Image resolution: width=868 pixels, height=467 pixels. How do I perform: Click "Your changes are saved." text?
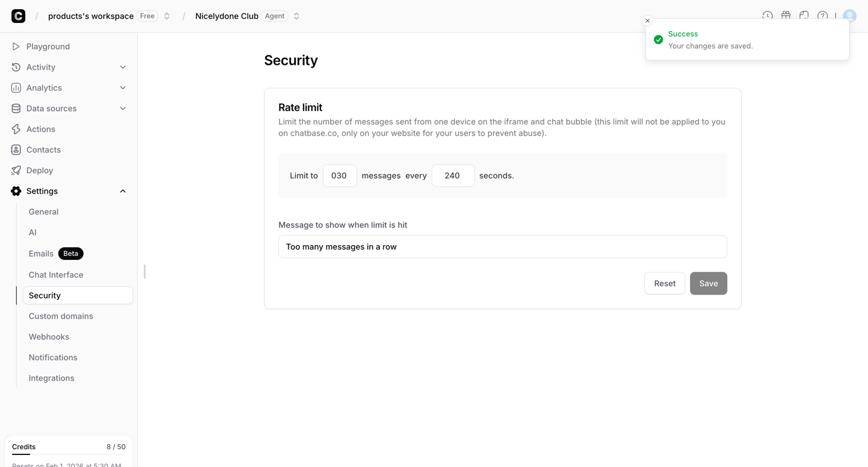tap(711, 46)
